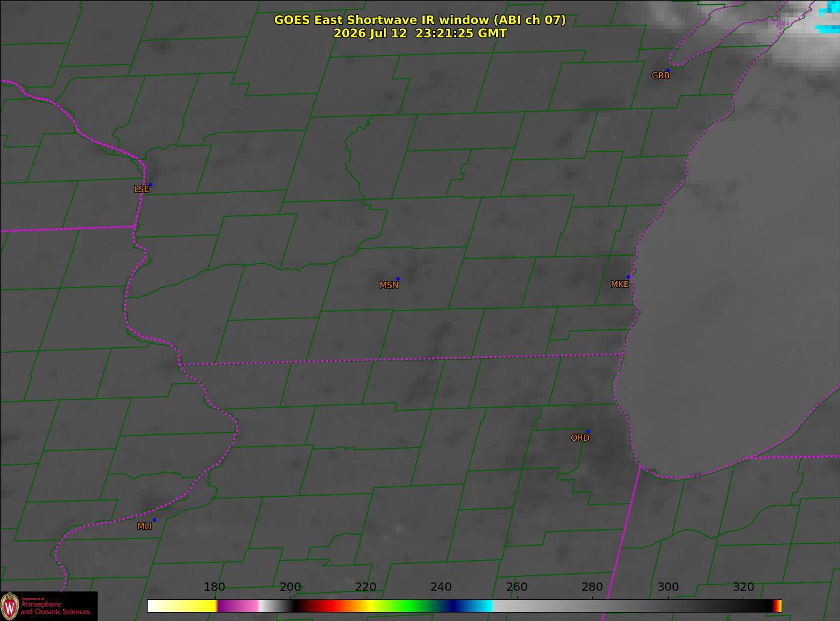Click the University of Wisconsin crest logo
The image size is (840, 621).
tap(10, 606)
